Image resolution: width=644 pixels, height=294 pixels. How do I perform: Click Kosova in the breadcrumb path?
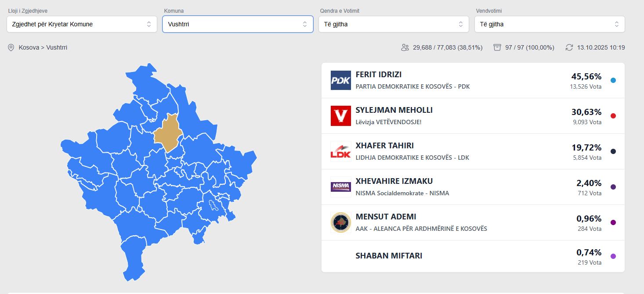pos(29,47)
